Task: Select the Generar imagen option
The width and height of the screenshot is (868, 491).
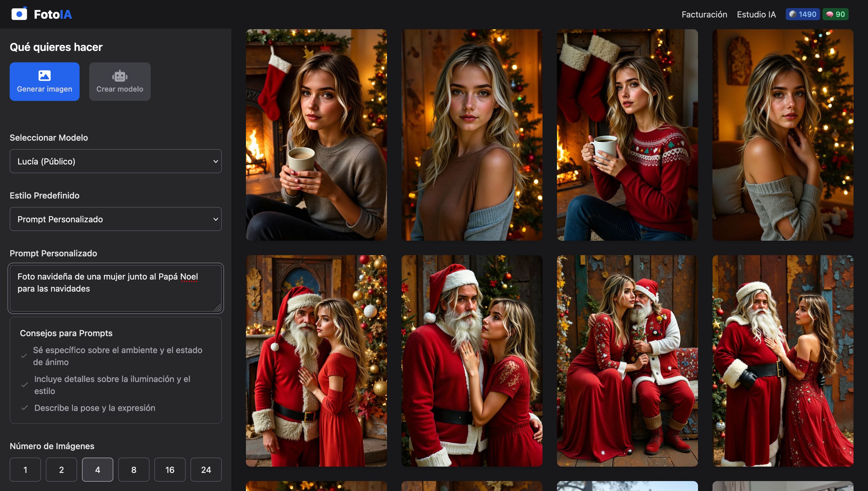Action: tap(45, 81)
